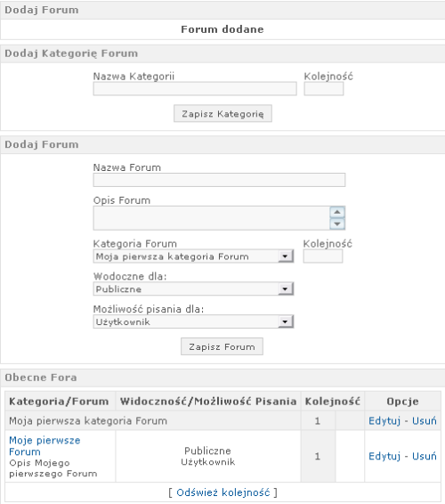The height and width of the screenshot is (504, 445).
Task: Click the Odśwież kolejność link
Action: pos(223,492)
